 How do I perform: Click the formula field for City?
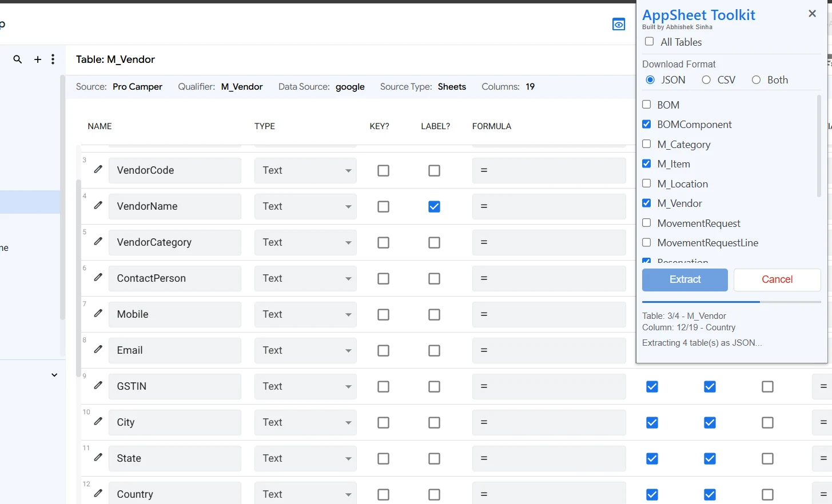pos(549,422)
